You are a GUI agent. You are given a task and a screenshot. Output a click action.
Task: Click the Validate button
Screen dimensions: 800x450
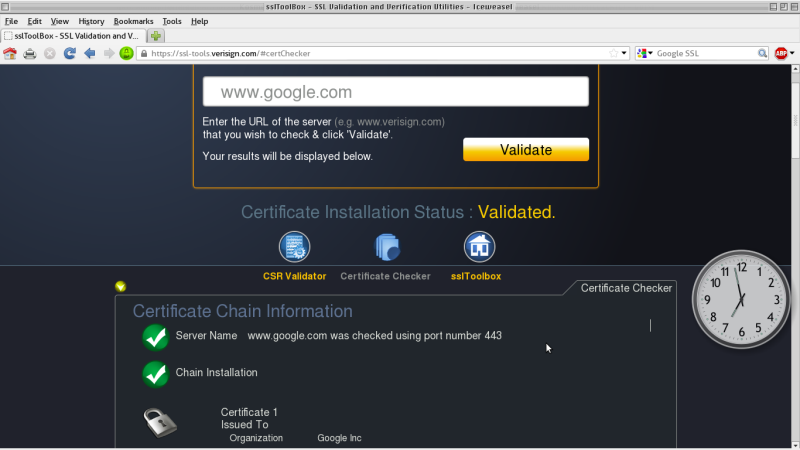(526, 149)
